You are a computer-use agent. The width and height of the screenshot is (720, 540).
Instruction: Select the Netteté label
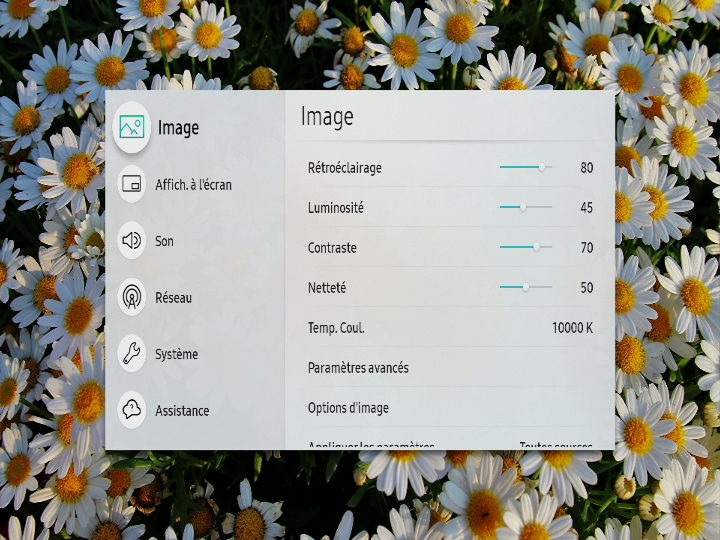326,288
